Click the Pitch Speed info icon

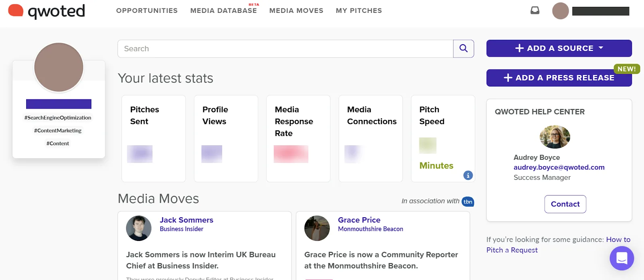coord(468,175)
